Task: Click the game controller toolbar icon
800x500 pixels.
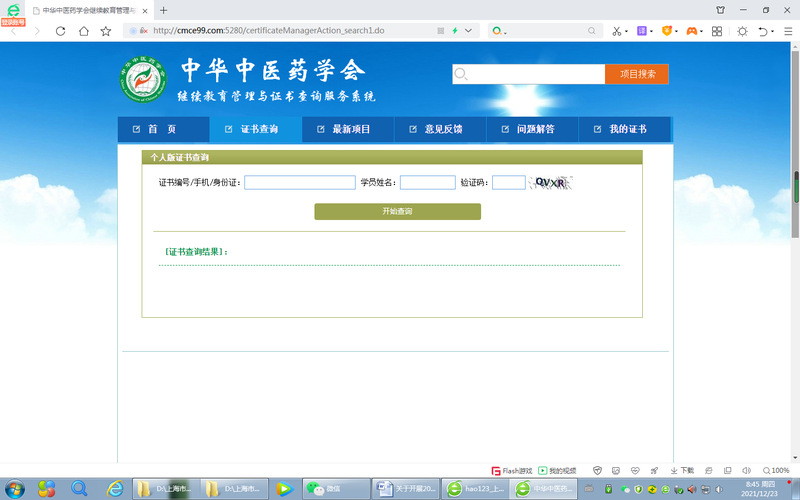Action: 691,31
